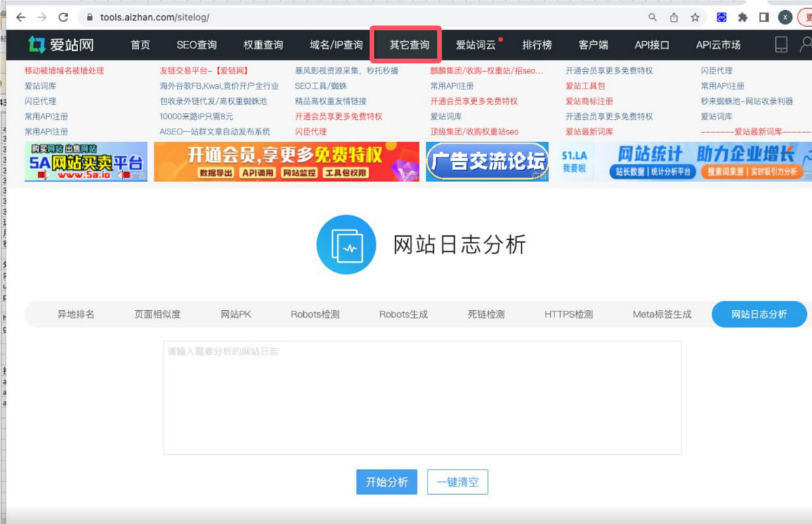Click the magnifier zoom icon in address bar
Screen dimensions: 812x524
tap(653, 17)
